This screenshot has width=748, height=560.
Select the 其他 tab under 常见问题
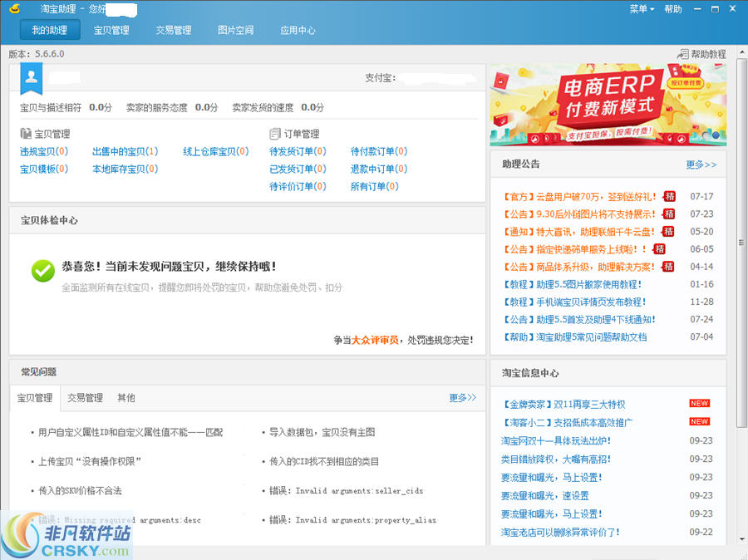[126, 398]
